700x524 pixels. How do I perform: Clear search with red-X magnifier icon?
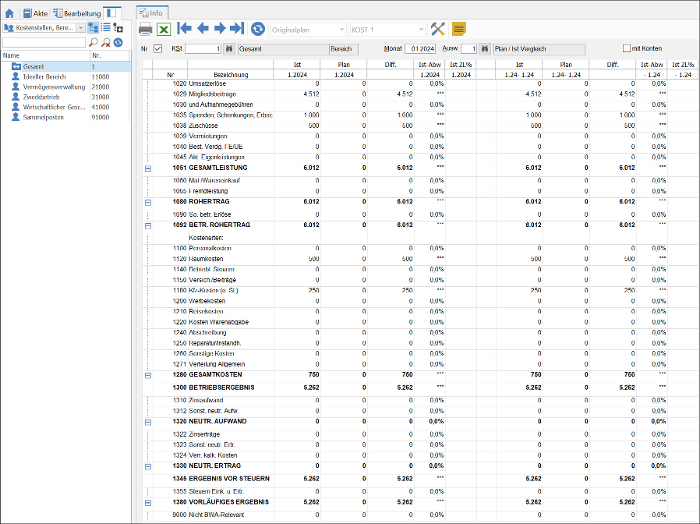(x=106, y=42)
